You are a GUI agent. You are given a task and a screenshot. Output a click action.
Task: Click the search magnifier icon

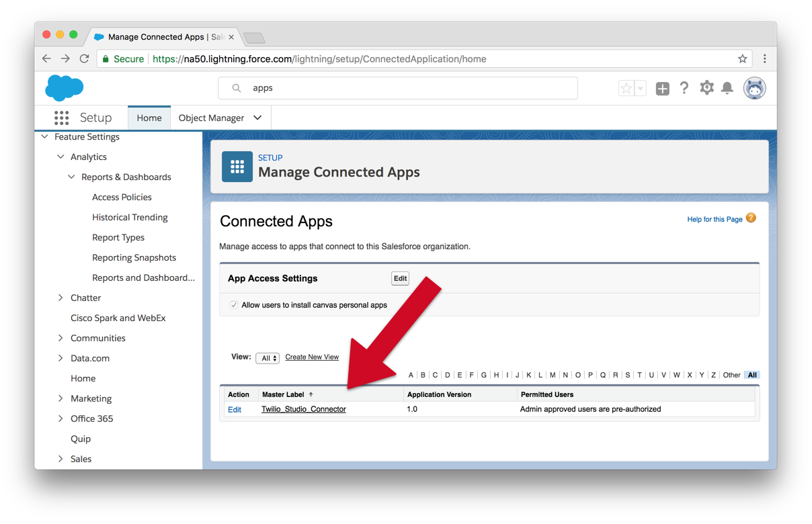(237, 88)
